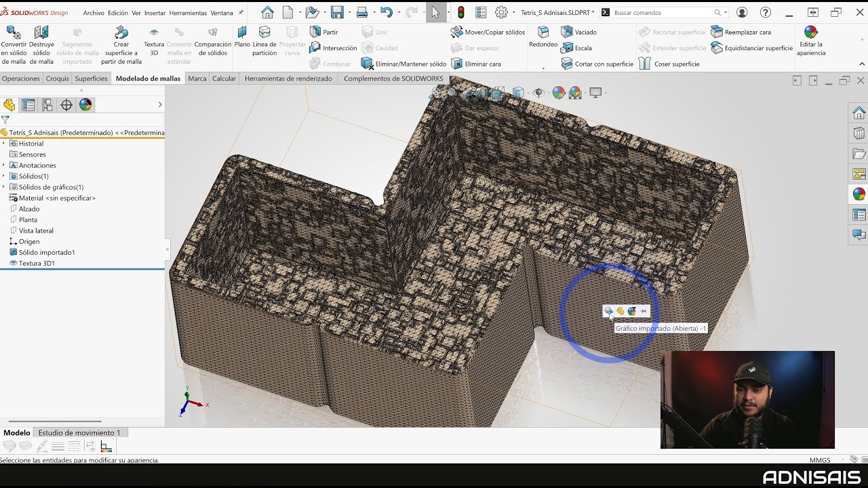Launch the Textura 3D tool

tap(154, 42)
